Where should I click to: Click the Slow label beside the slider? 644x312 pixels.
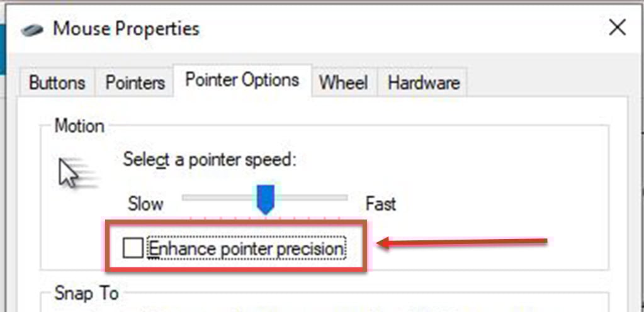click(146, 204)
